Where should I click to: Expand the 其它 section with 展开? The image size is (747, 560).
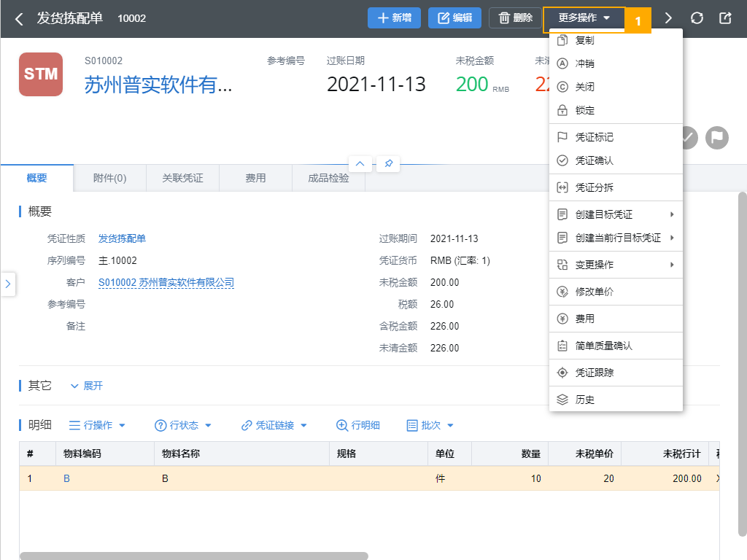point(88,386)
